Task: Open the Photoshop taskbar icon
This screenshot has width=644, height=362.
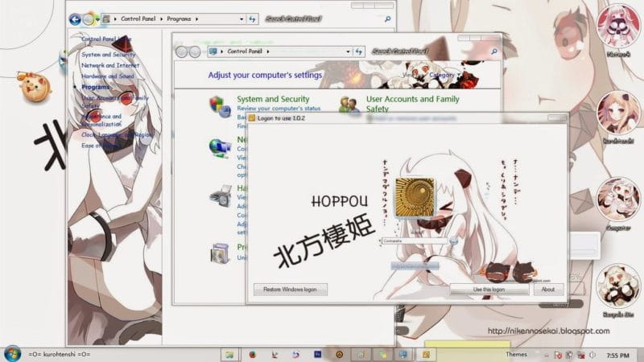Action: (317, 354)
